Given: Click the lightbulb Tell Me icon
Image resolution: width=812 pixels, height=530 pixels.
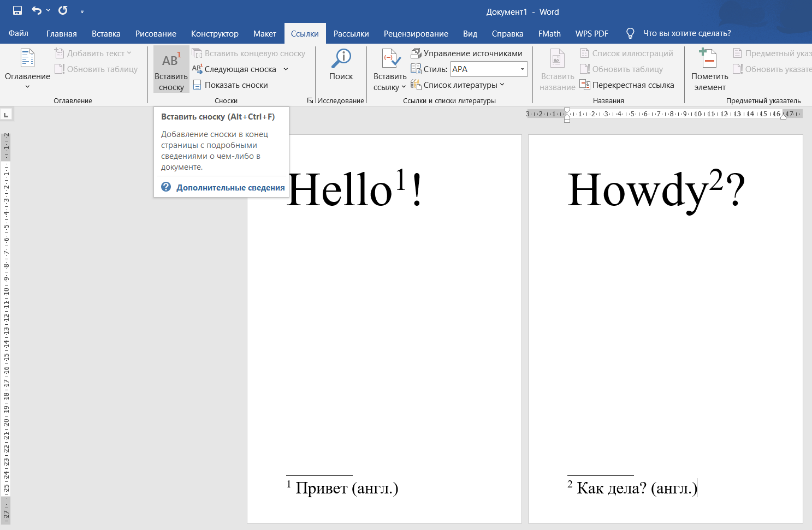Looking at the screenshot, I should (630, 33).
